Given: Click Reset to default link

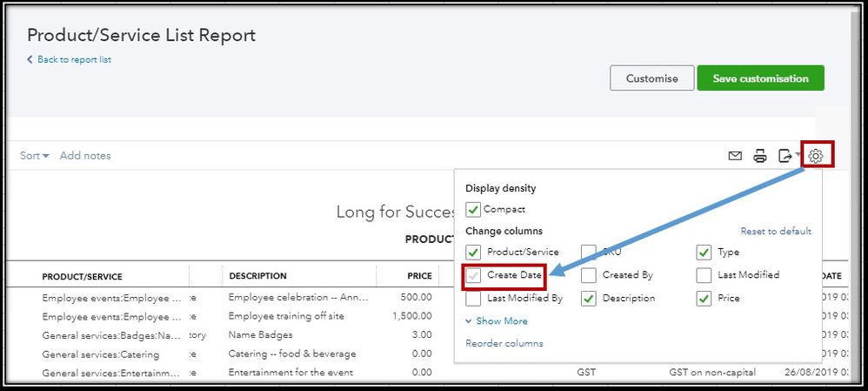Looking at the screenshot, I should pyautogui.click(x=776, y=232).
